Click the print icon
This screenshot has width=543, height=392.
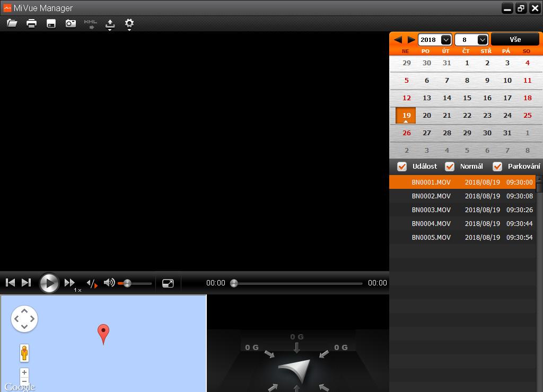tap(31, 23)
